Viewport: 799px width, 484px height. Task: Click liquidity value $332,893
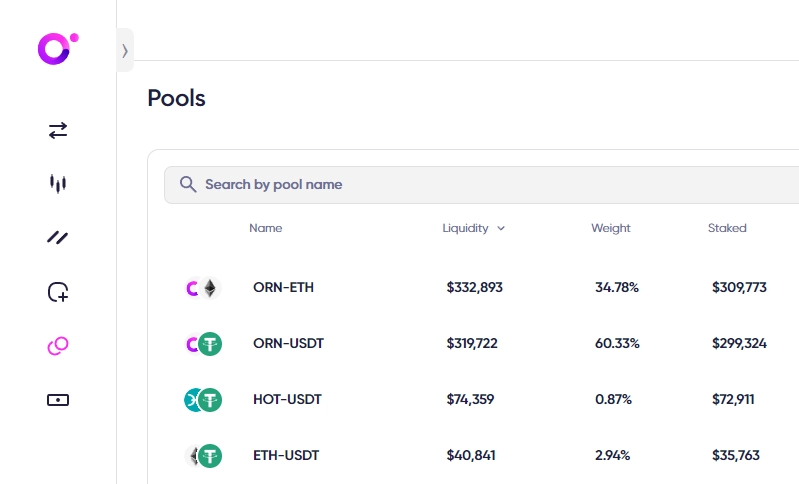click(474, 287)
